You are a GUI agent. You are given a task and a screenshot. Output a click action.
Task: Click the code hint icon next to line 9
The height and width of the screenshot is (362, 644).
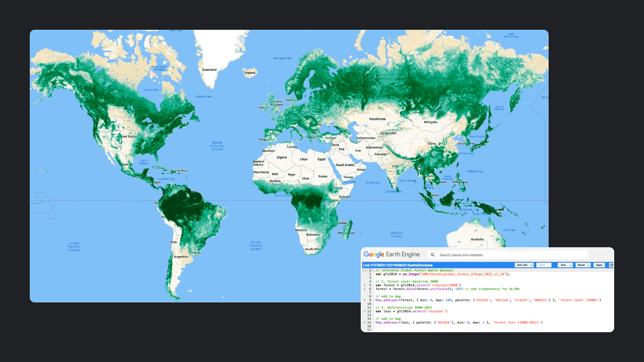pyautogui.click(x=364, y=299)
